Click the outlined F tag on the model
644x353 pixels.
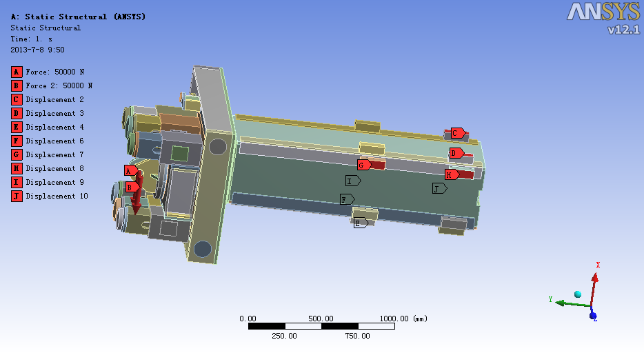coord(345,199)
